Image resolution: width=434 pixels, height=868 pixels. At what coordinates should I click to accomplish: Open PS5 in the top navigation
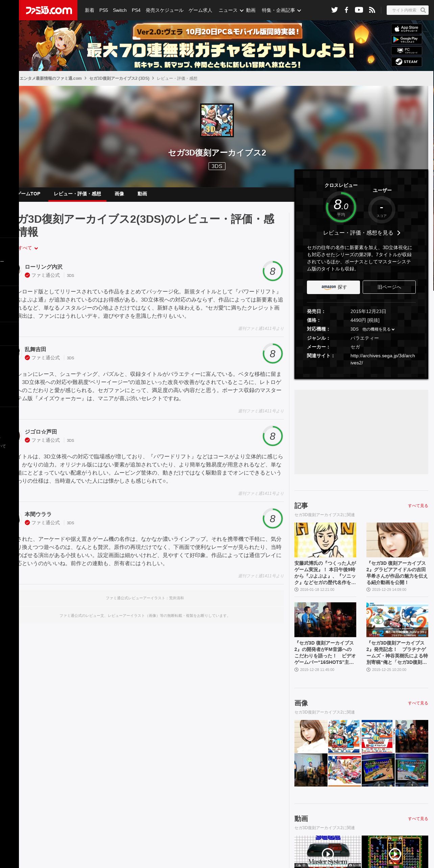coord(104,10)
